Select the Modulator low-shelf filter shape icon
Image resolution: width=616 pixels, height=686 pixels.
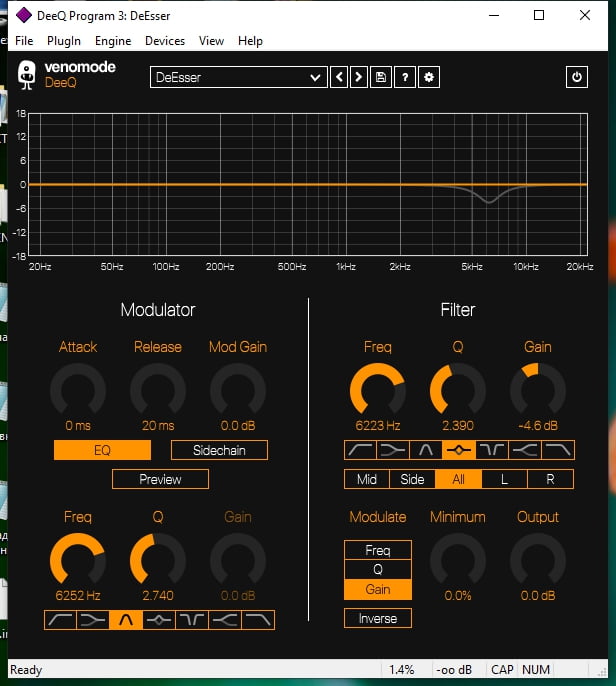pos(93,620)
